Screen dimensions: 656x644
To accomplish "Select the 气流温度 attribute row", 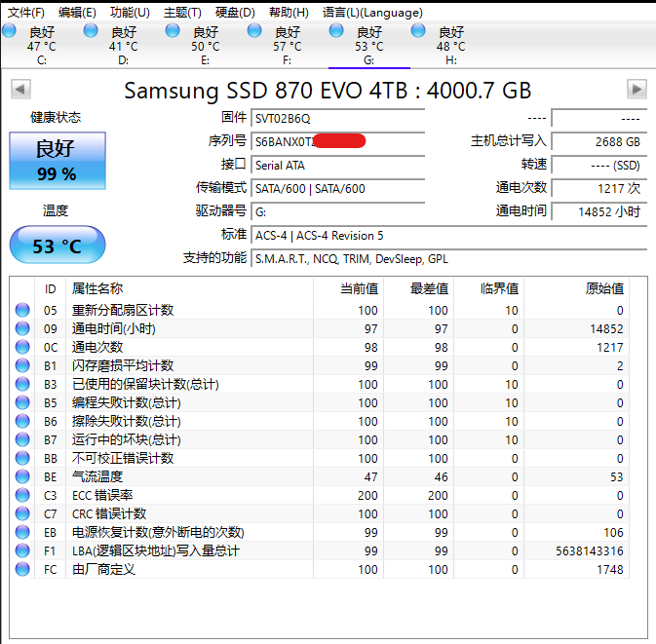I will click(320, 476).
